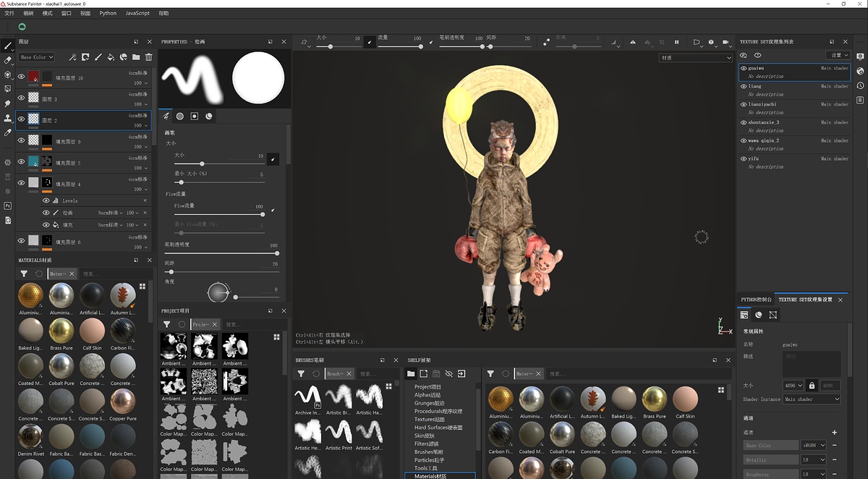Viewport: 868px width, 479px height.
Task: Open the texture size 4096 dropdown
Action: click(793, 386)
